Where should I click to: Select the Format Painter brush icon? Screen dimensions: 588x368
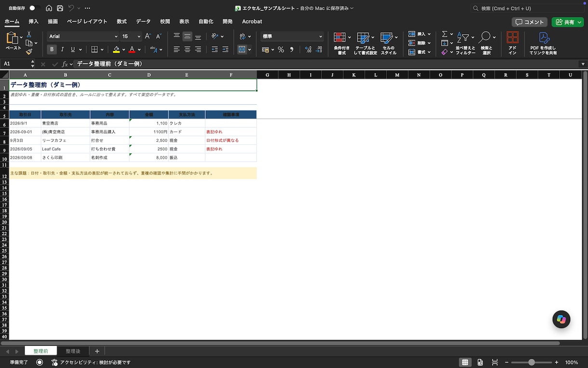point(29,52)
